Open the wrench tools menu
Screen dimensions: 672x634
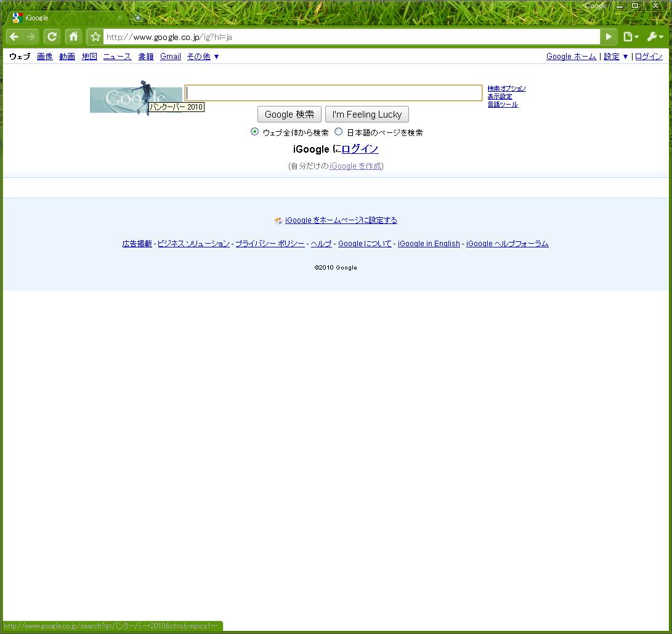pyautogui.click(x=655, y=37)
